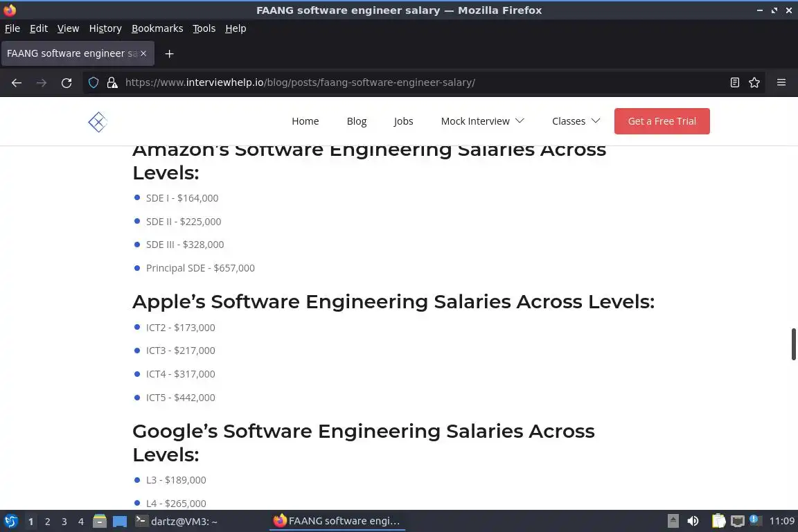The width and height of the screenshot is (798, 532).
Task: Expand the Mock Interview dropdown
Action: 482,121
